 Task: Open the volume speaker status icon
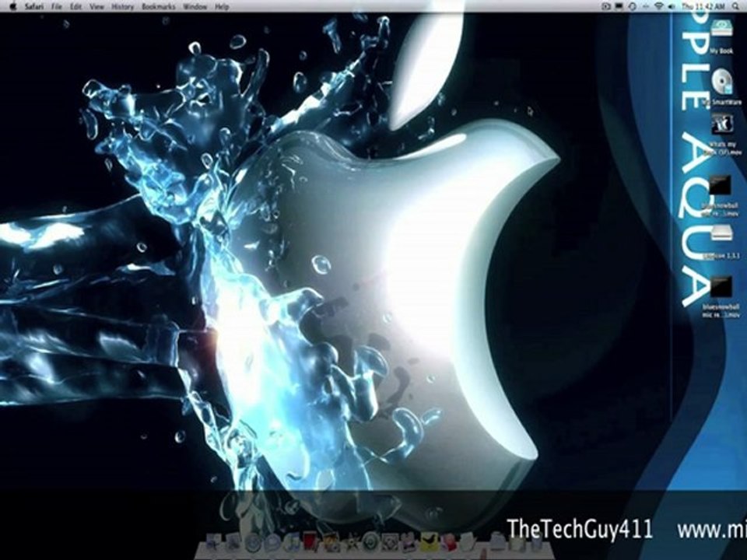(672, 7)
